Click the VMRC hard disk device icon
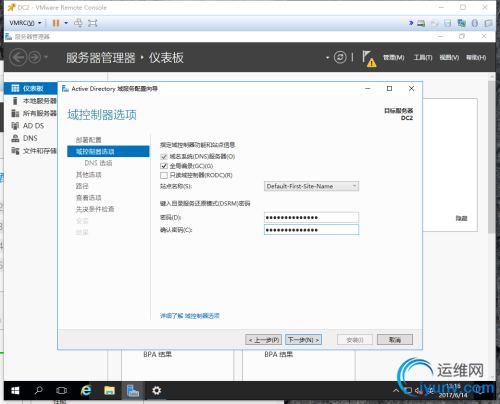The image size is (500, 404). (421, 23)
